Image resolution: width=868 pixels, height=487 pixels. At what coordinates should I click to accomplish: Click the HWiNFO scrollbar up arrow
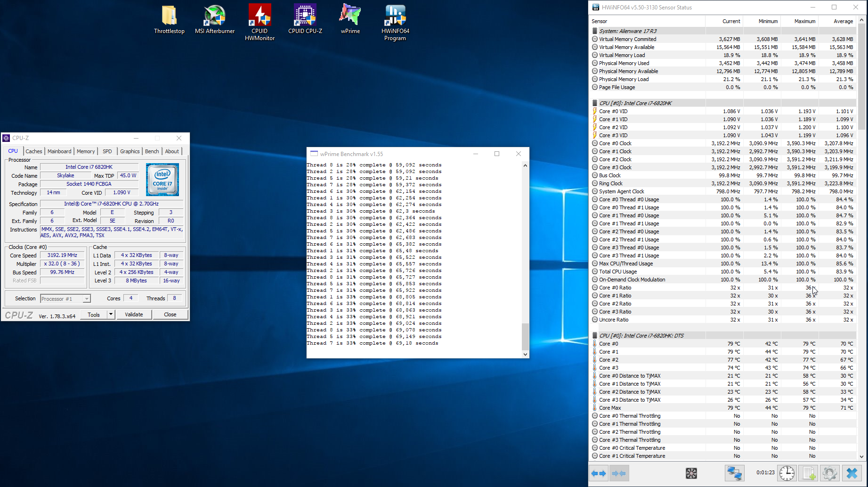tap(862, 20)
